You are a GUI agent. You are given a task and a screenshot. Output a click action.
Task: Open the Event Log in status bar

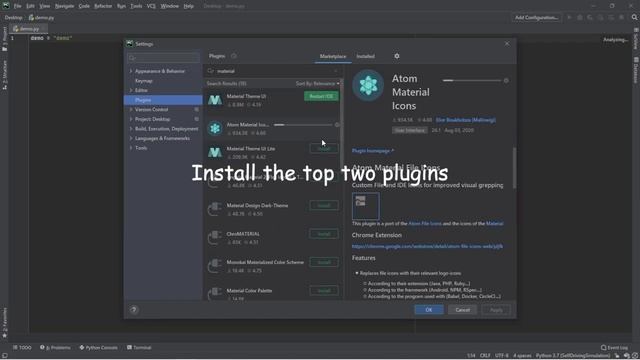[614, 347]
